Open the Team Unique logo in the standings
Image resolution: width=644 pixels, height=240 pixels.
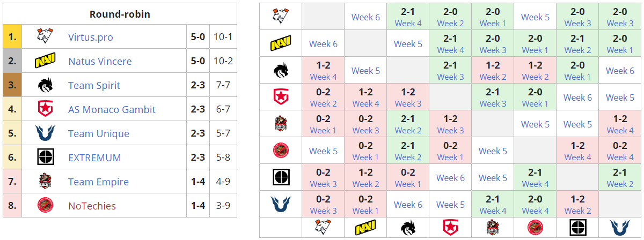45,134
